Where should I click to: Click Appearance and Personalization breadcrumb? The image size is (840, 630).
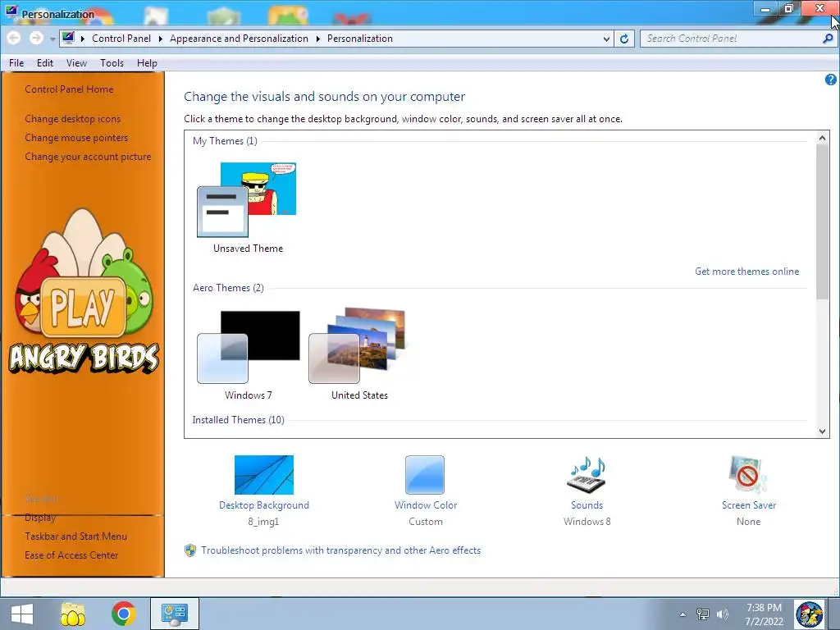(239, 39)
